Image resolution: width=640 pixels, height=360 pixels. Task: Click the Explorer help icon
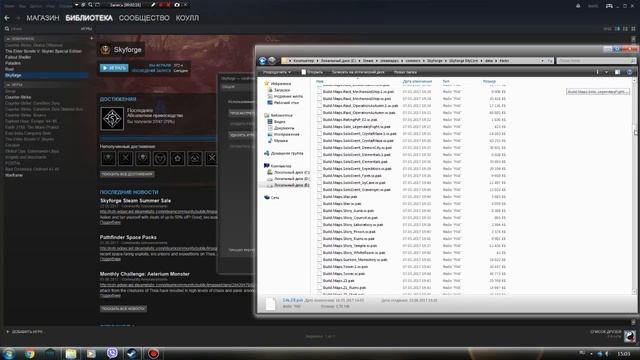(629, 72)
